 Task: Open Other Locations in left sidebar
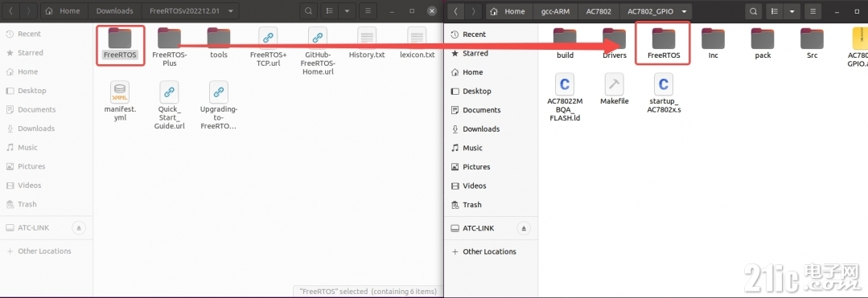click(x=47, y=251)
